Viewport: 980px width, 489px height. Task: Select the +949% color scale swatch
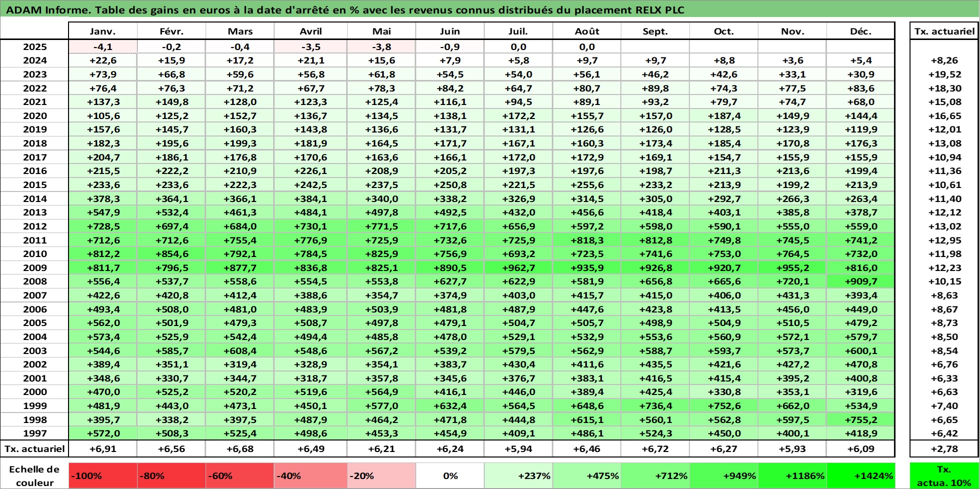tap(724, 476)
